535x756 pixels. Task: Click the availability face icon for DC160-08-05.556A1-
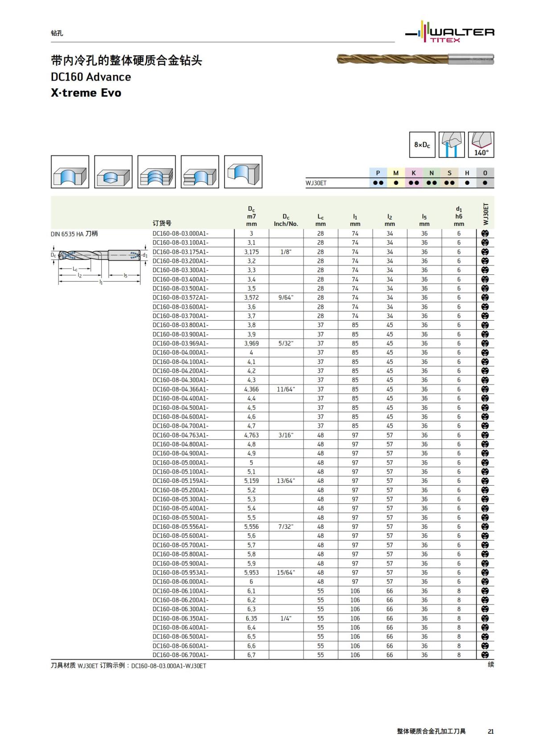(x=485, y=527)
